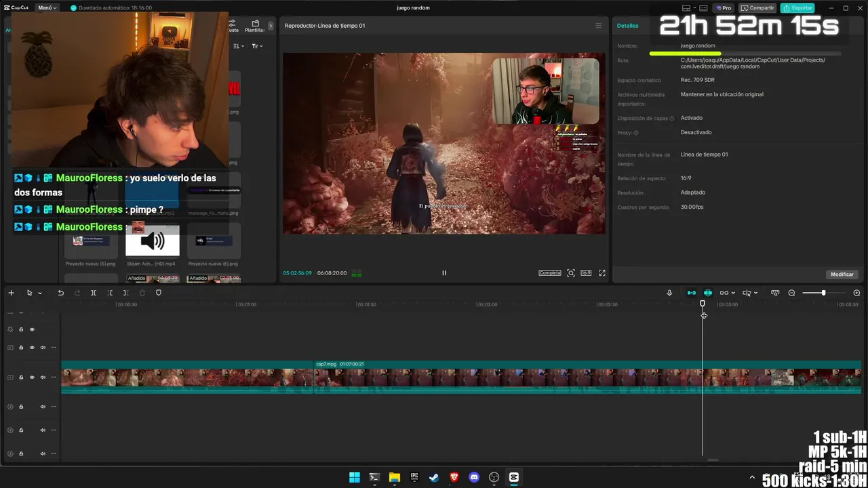Open Discord from the taskbar
Image resolution: width=868 pixels, height=488 pixels.
click(474, 477)
